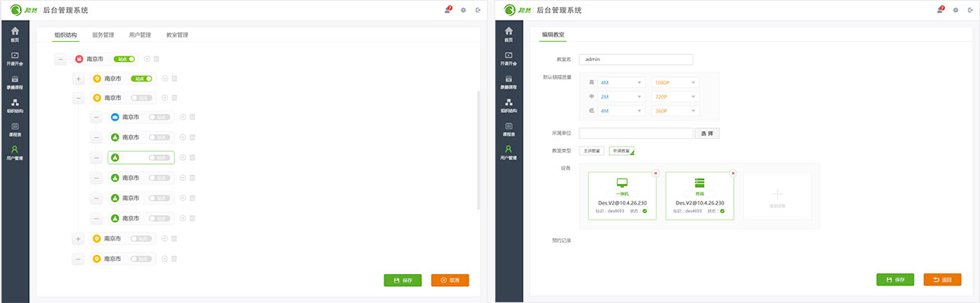Remove the 终端 device card
The height and width of the screenshot is (303, 980).
[x=733, y=173]
